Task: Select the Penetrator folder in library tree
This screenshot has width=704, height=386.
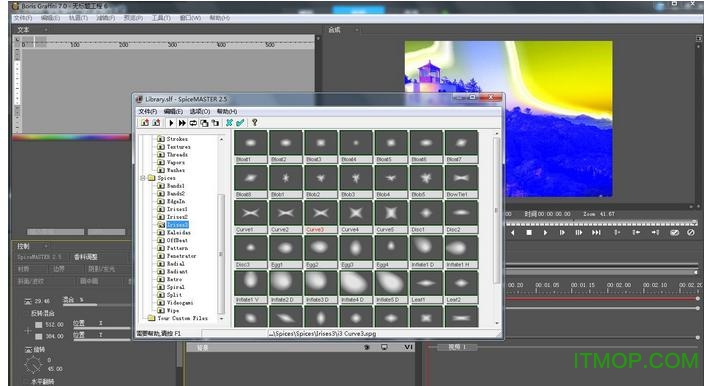Action: pyautogui.click(x=181, y=256)
